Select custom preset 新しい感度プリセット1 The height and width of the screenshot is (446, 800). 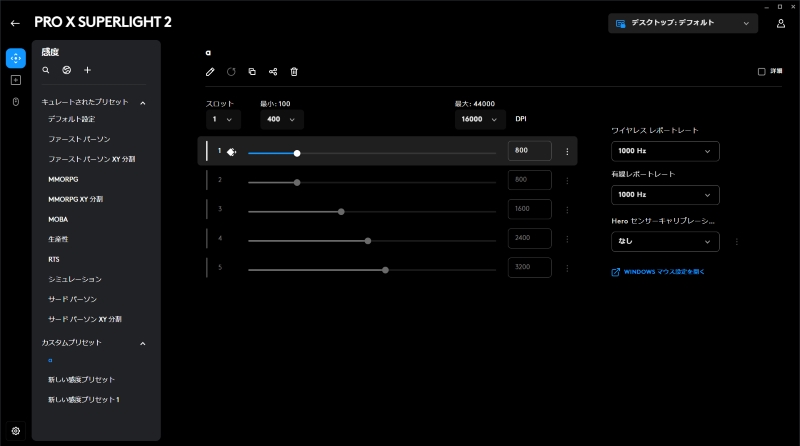pos(84,400)
